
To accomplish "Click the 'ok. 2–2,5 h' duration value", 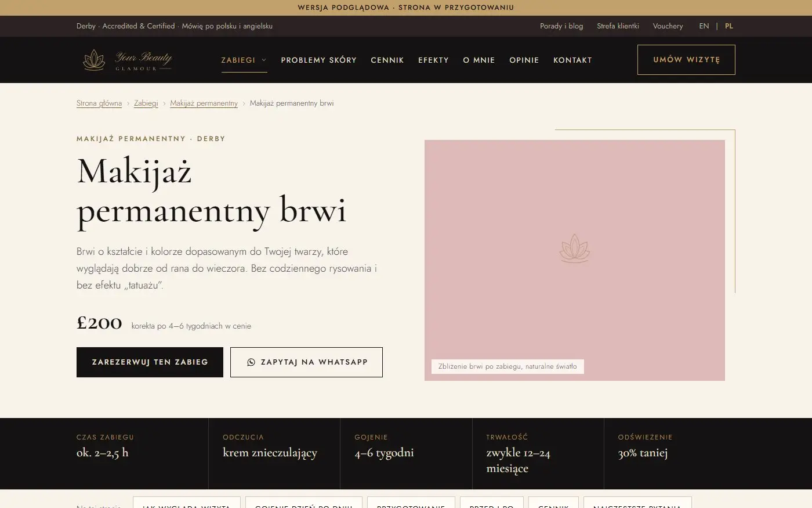I will [x=103, y=453].
